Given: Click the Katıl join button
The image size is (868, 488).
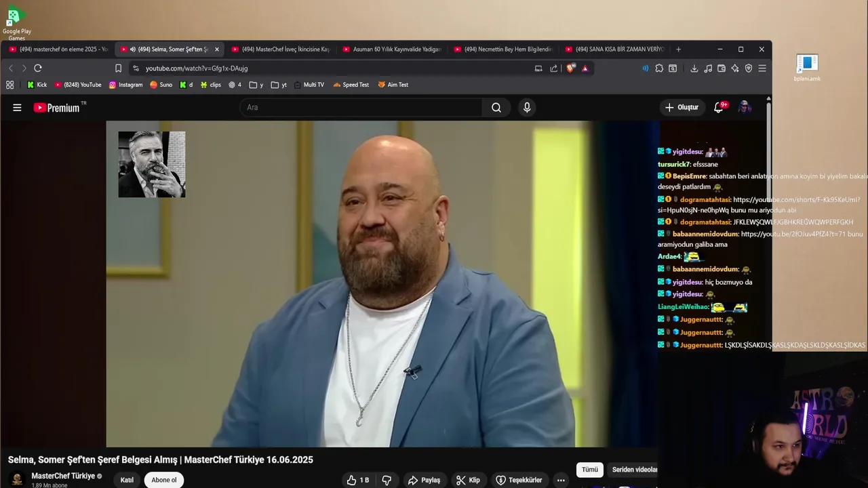Looking at the screenshot, I should click(x=127, y=480).
